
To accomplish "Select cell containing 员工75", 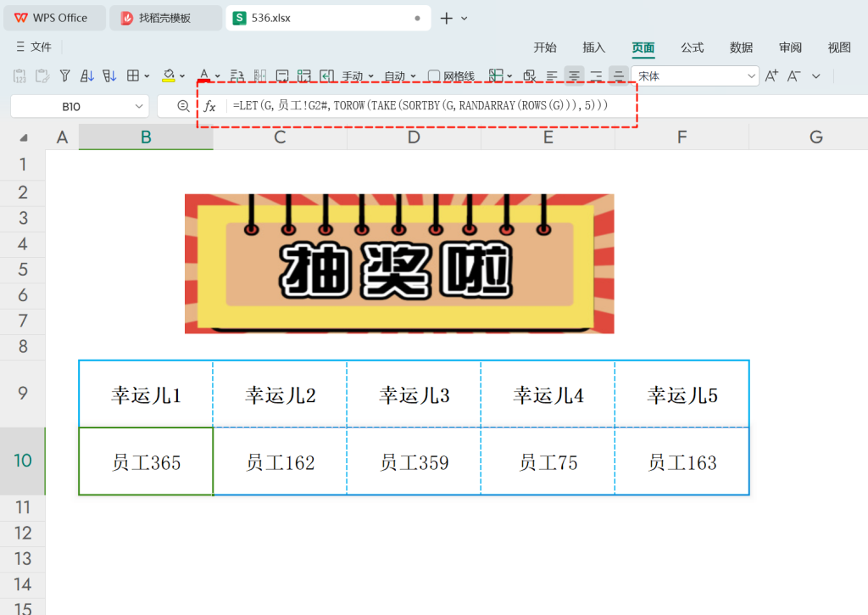I will coord(548,461).
